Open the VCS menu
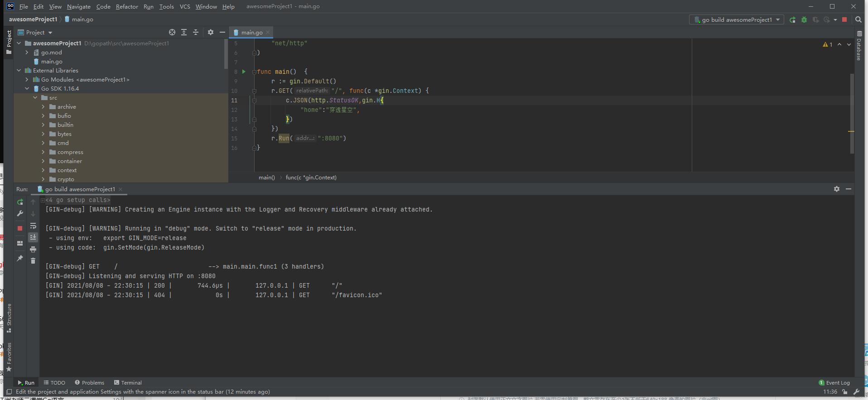 [185, 6]
